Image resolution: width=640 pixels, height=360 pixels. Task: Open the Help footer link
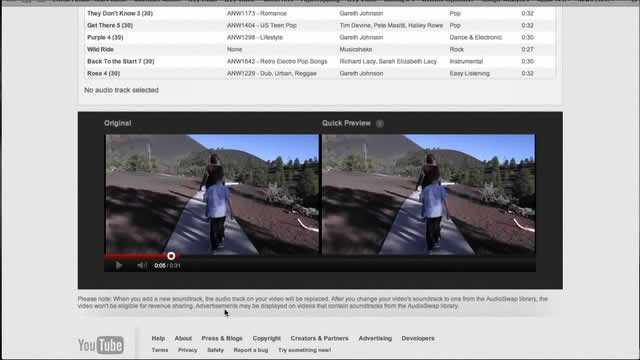point(158,338)
